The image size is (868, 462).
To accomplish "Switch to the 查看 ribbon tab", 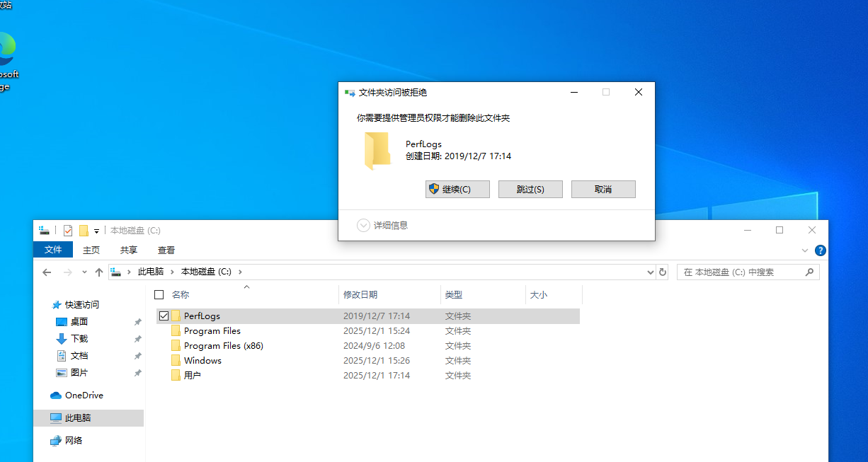I will tap(166, 250).
